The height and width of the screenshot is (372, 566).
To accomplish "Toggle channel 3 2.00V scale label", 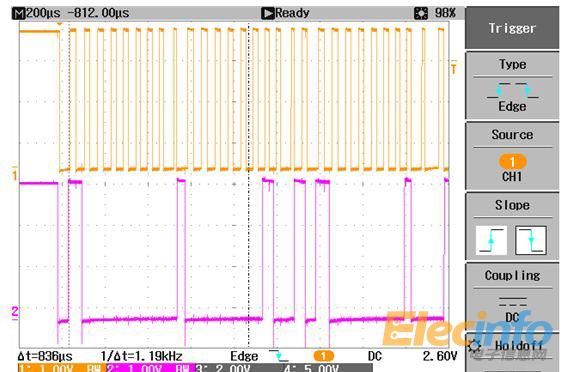I will pos(223,368).
